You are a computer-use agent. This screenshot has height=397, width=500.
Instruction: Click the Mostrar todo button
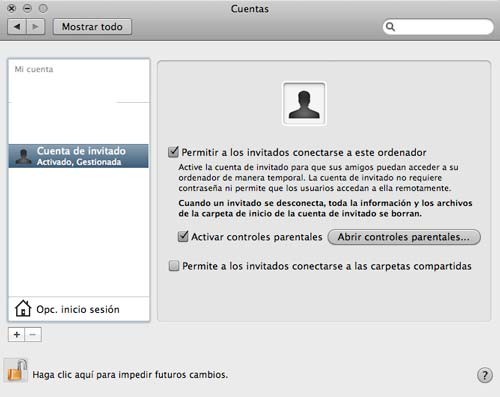92,27
